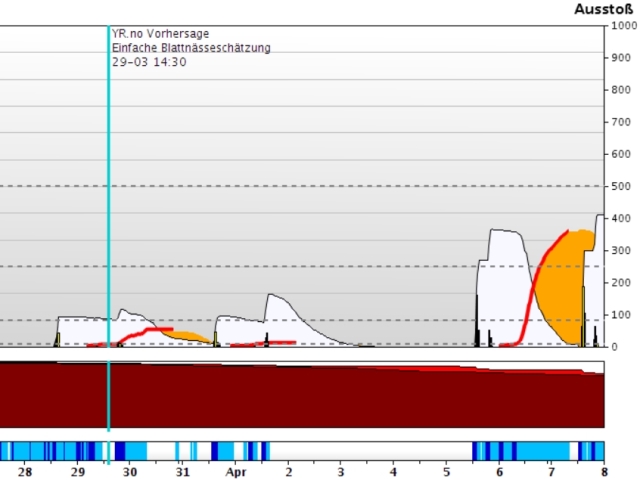640x480 pixels.
Task: Click the blank section of the blue wetness bar above April 3
Action: [x=340, y=449]
